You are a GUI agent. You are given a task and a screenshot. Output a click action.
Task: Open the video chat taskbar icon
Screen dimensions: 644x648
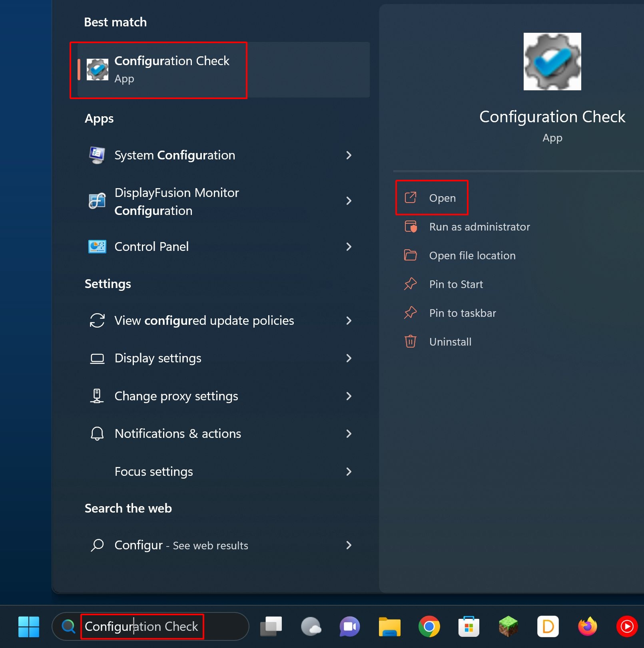[349, 626]
